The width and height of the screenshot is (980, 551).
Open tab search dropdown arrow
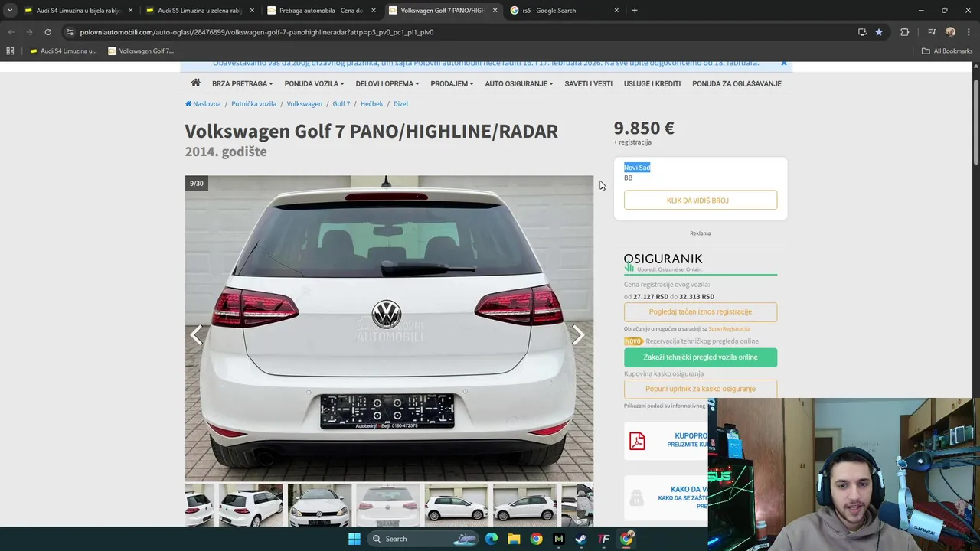10,11
